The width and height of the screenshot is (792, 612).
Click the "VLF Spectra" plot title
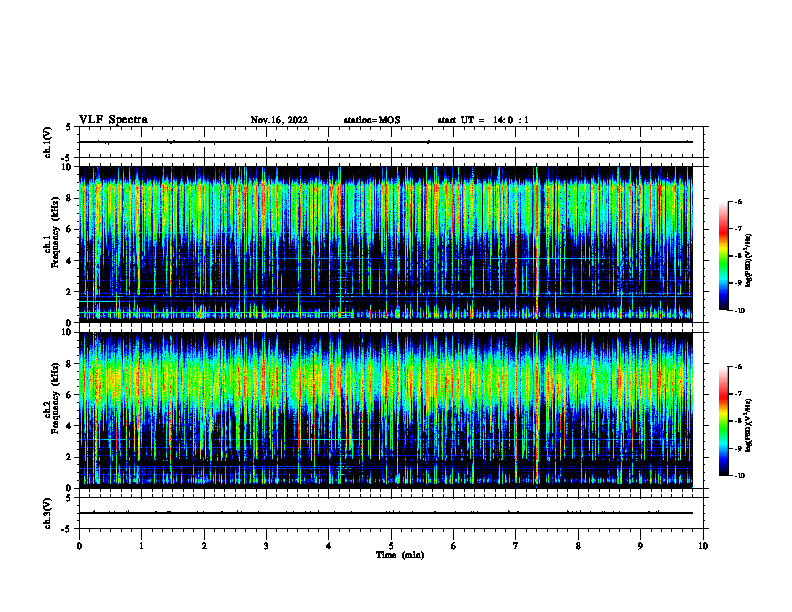coord(113,120)
